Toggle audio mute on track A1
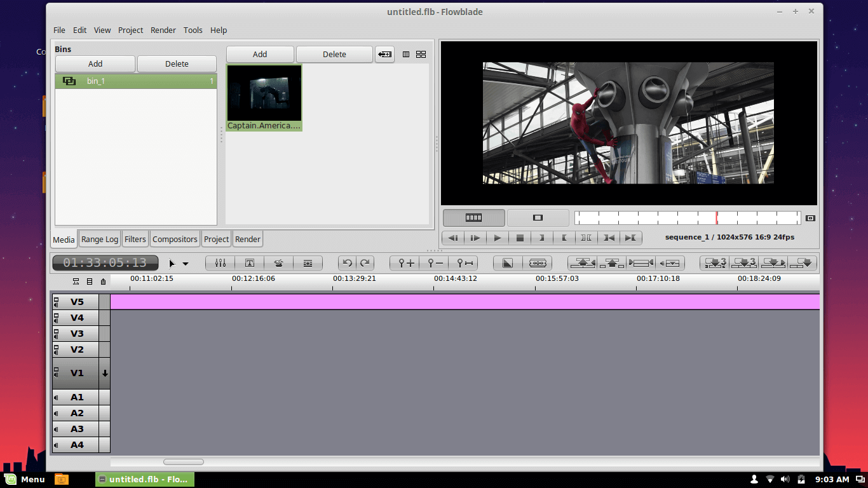Screen dimensions: 868x488 56,398
